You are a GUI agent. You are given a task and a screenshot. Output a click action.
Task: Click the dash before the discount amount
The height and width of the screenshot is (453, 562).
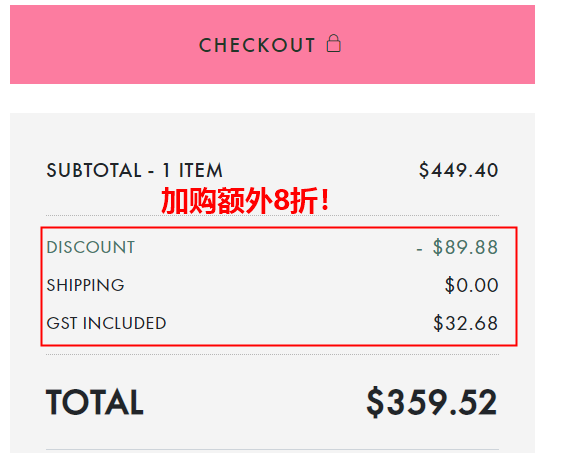(x=419, y=249)
